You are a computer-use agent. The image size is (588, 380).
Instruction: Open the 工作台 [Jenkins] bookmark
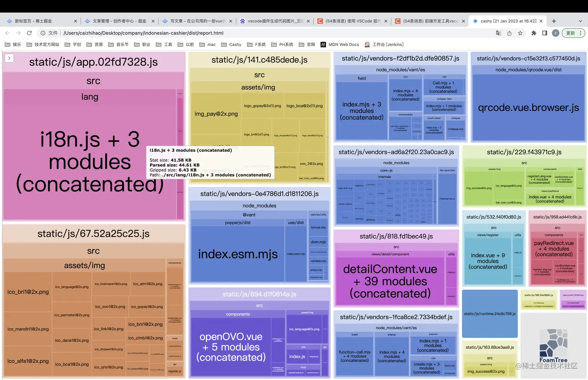(384, 44)
